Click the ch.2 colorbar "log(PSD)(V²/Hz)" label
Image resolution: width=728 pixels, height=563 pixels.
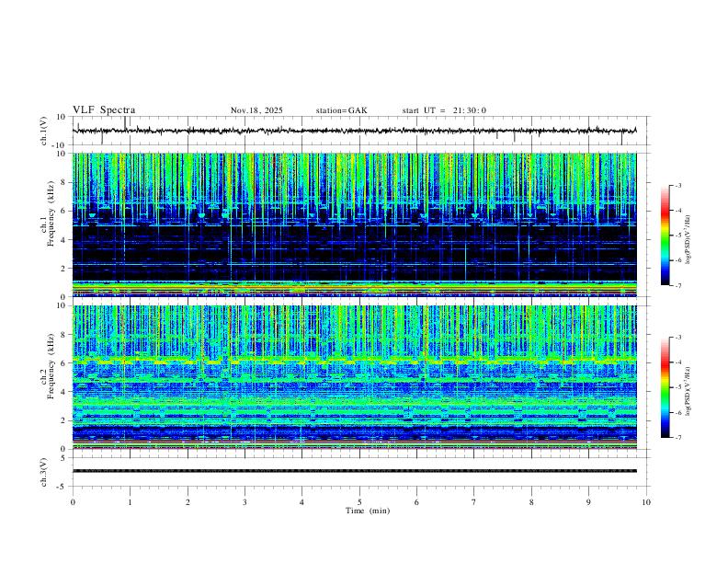[x=688, y=392]
